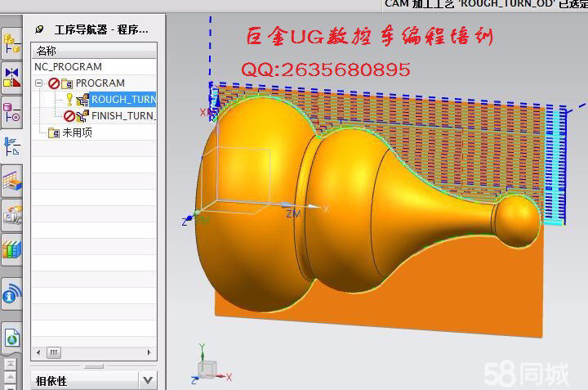This screenshot has width=588, height=390.
Task: Click the 名称 column header
Action: (94, 51)
